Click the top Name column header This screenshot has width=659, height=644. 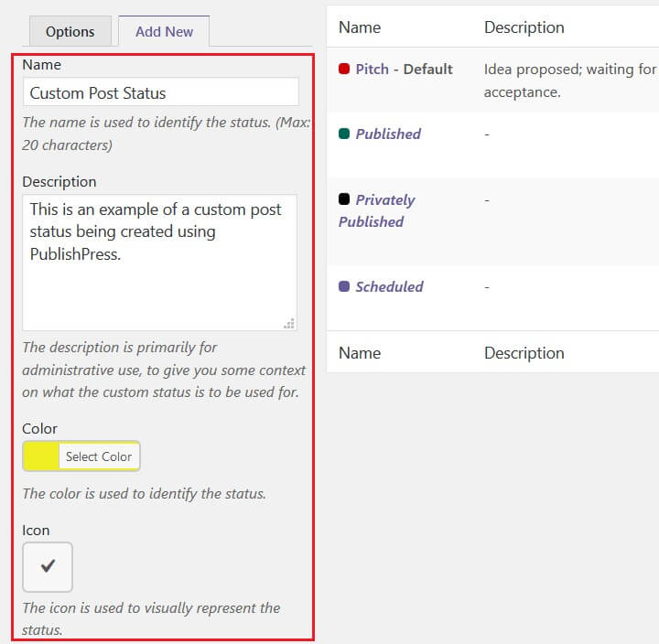360,27
